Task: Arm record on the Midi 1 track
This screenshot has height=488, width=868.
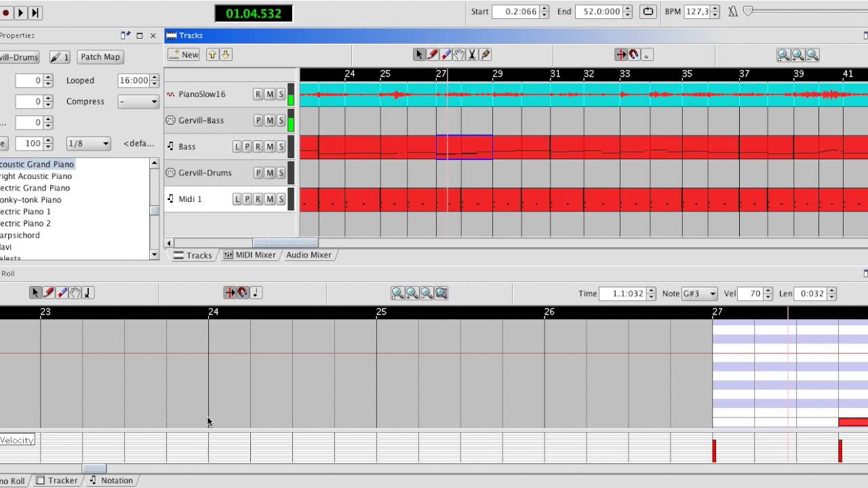Action: pyautogui.click(x=258, y=199)
